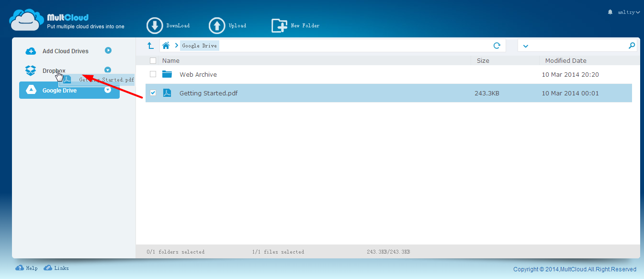This screenshot has width=644, height=279.
Task: Sort files by Name column
Action: 171,61
